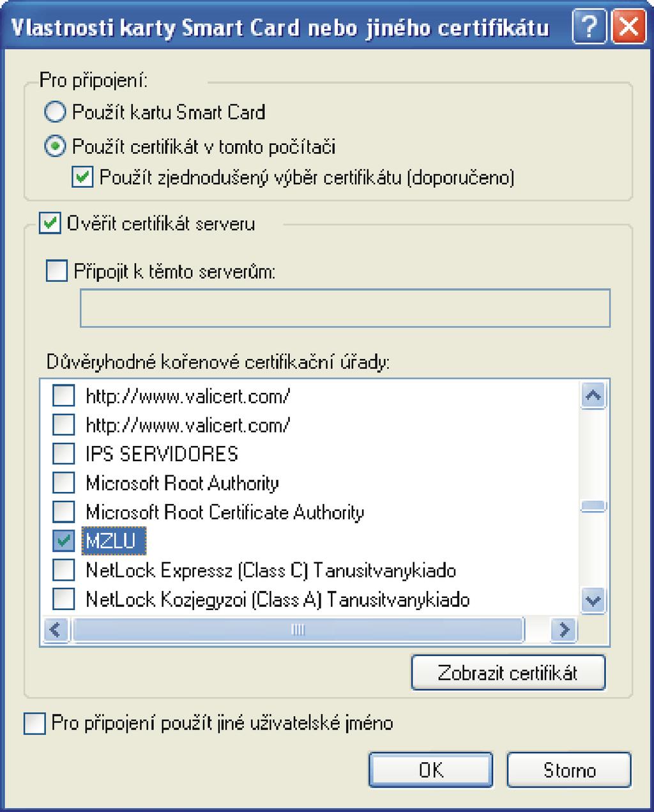
Task: Click the horizontal scroll right arrow
Action: pos(563,630)
